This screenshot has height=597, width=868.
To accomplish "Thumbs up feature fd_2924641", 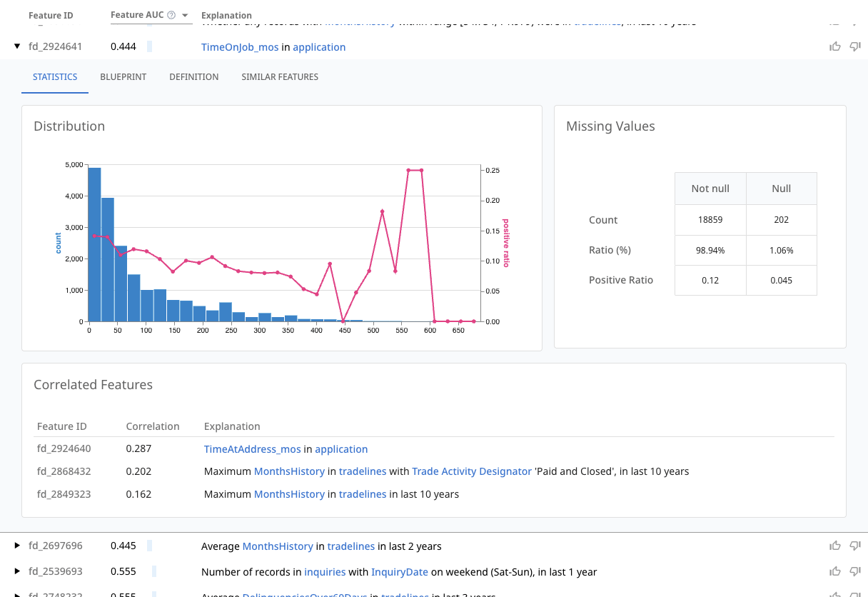I will [x=834, y=47].
